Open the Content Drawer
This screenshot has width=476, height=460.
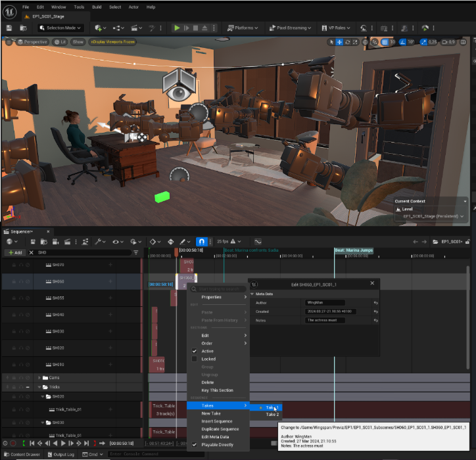[21, 454]
